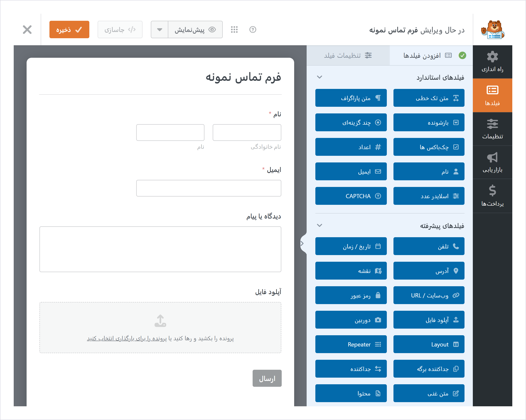
Task: Click the help question mark icon
Action: [x=253, y=29]
